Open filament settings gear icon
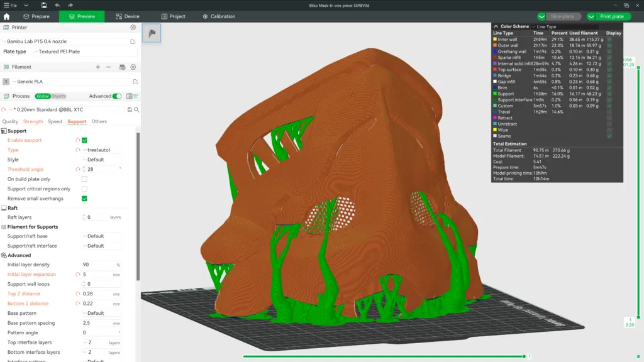Viewport: 644px width, 362px height. pyautogui.click(x=133, y=67)
